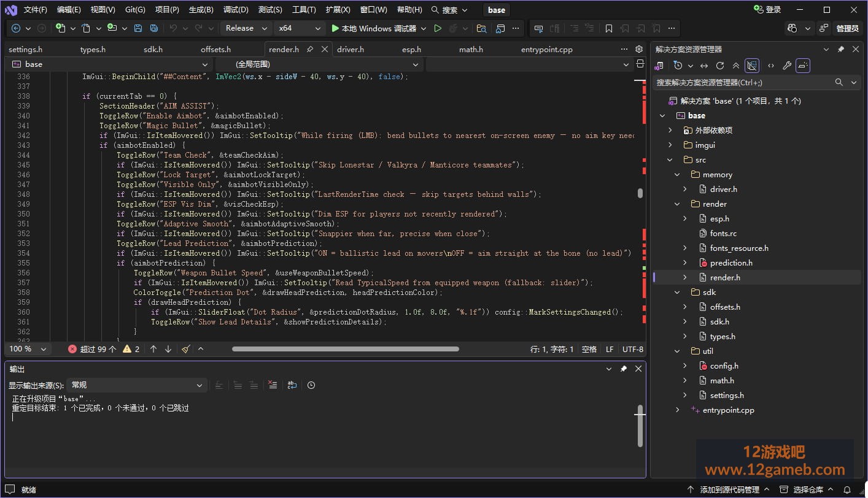Toggle auto-hide pin of Solution Explorer

[840, 49]
